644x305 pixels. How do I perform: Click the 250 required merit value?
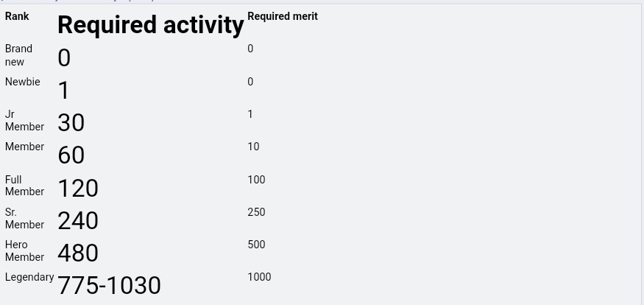tap(256, 212)
